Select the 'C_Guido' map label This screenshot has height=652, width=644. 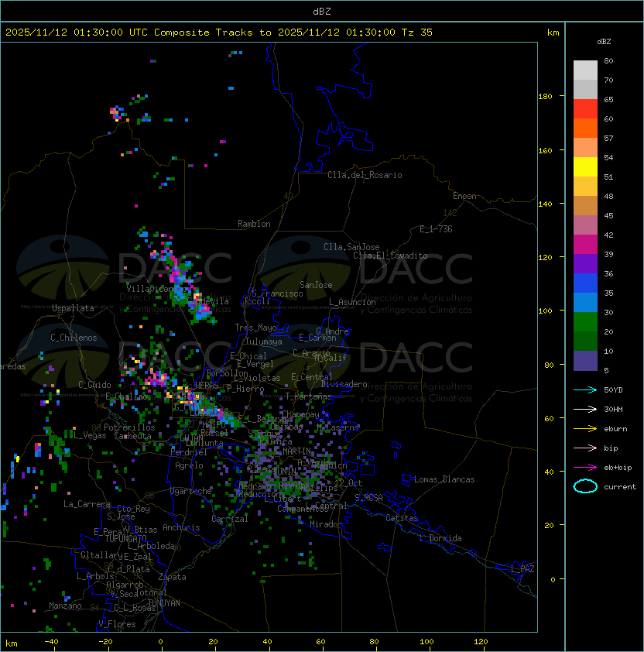click(94, 385)
